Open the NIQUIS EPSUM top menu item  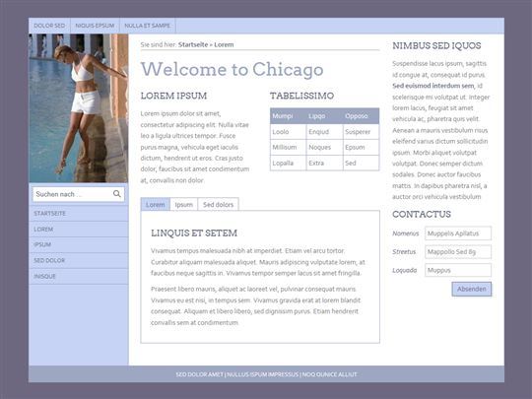(95, 26)
